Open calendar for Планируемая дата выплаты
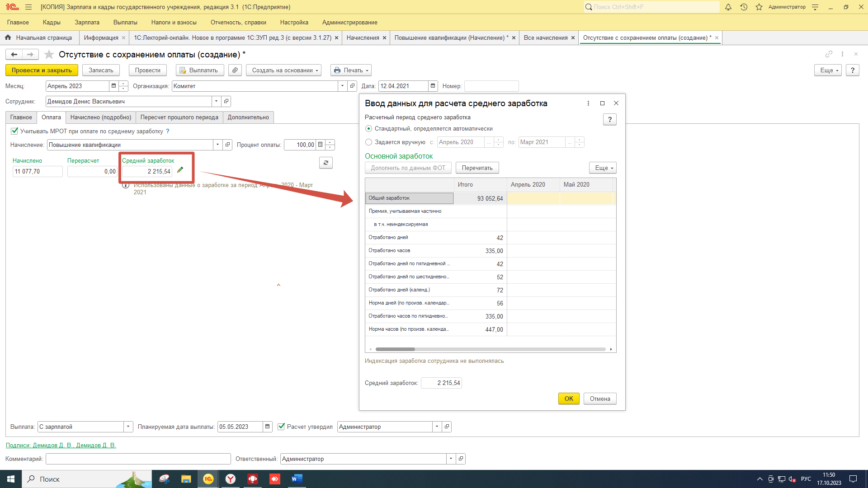The height and width of the screenshot is (488, 868). tap(267, 427)
